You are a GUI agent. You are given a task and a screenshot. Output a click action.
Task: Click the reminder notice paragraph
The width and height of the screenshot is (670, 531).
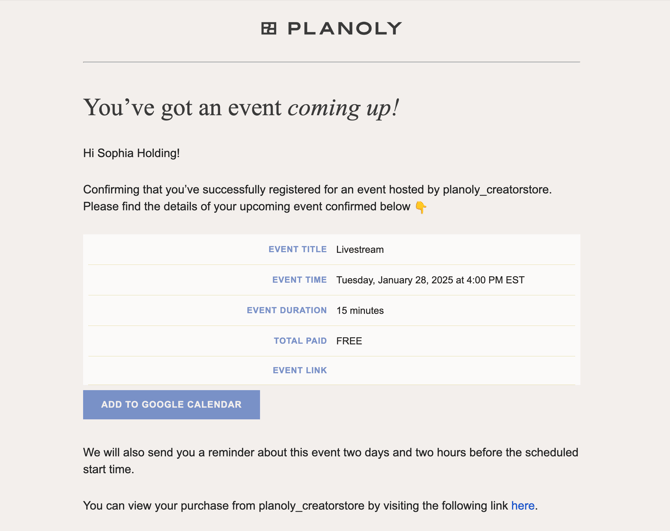pyautogui.click(x=330, y=461)
